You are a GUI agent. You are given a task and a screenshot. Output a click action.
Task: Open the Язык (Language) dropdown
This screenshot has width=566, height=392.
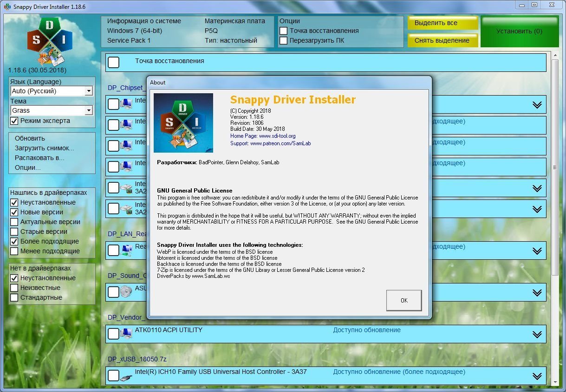89,91
